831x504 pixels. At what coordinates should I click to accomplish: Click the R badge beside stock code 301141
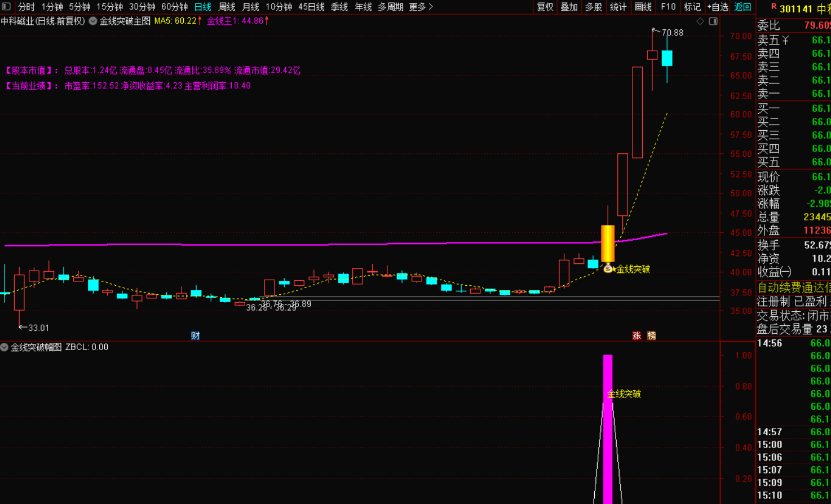[773, 7]
